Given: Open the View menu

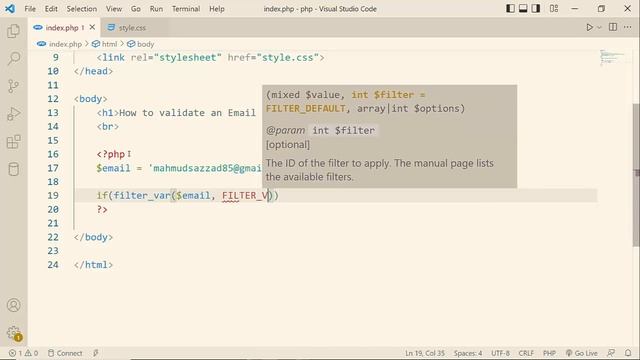Looking at the screenshot, I should point(114,9).
